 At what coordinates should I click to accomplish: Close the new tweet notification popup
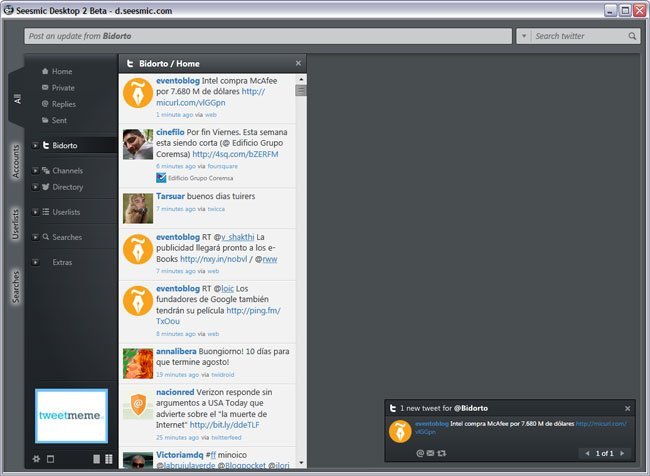click(x=628, y=408)
